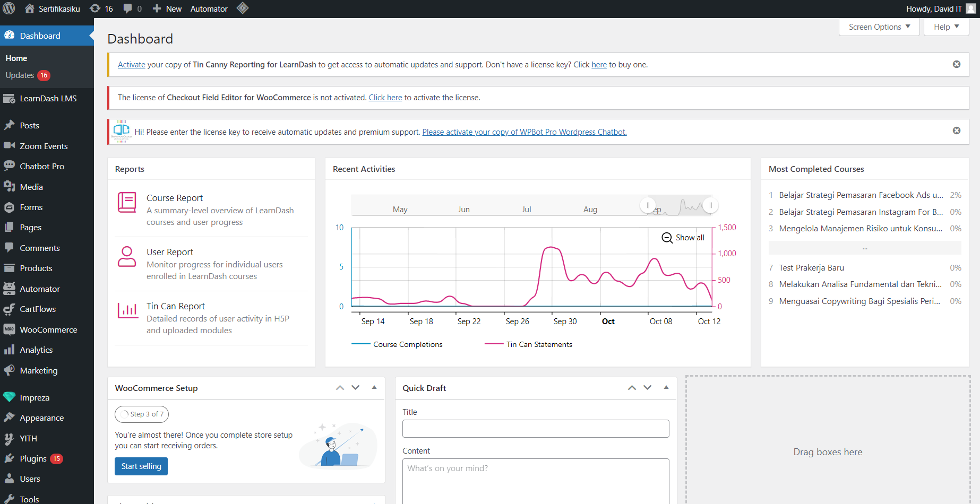980x504 pixels.
Task: Click 'here' link to buy license
Action: point(599,65)
